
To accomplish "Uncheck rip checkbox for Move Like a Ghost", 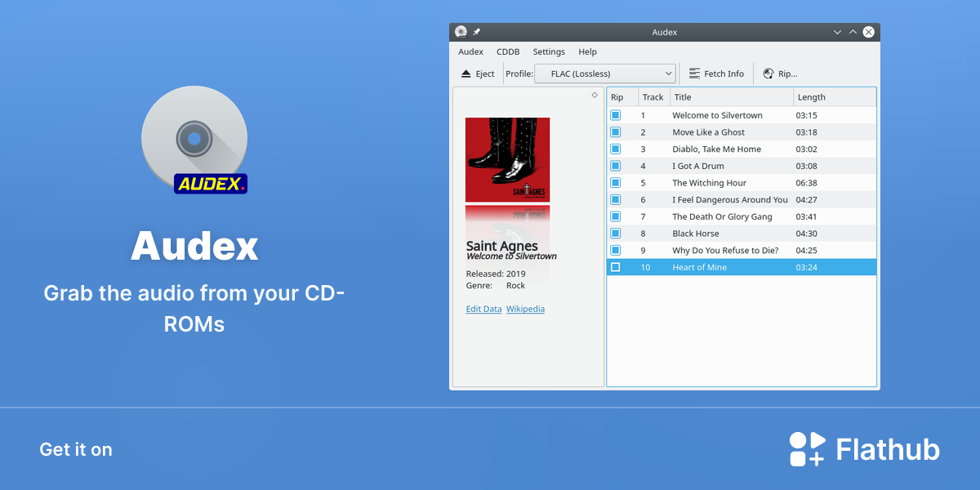I will coord(616,132).
